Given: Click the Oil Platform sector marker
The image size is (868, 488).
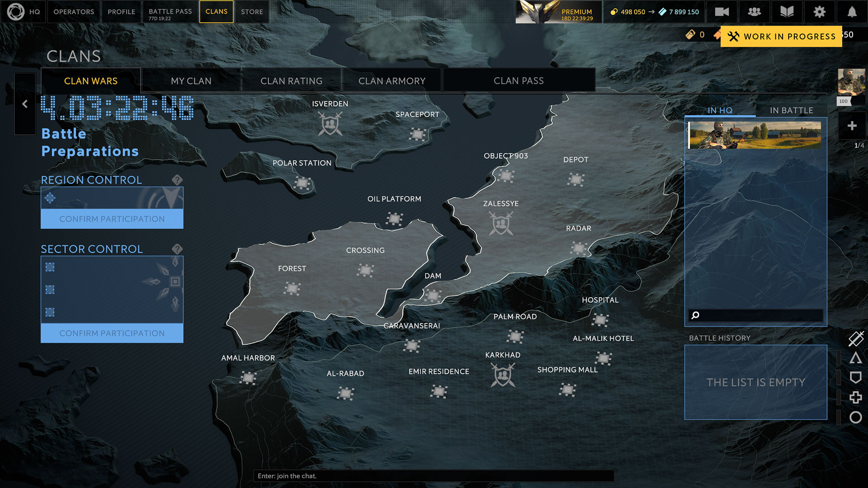Looking at the screenshot, I should [x=394, y=219].
